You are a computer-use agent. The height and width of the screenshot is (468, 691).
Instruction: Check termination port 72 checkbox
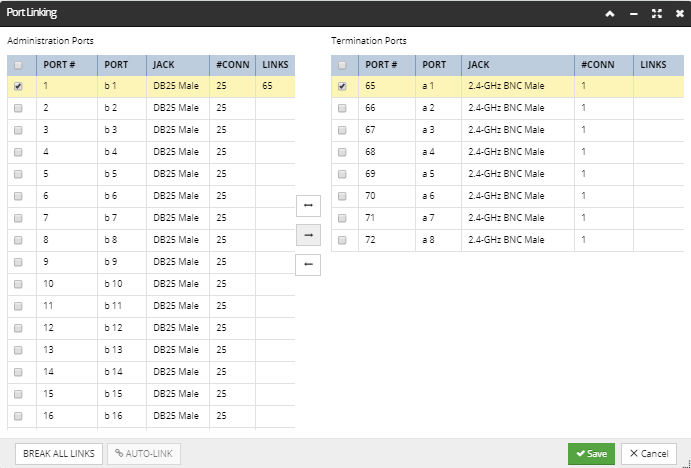(342, 240)
